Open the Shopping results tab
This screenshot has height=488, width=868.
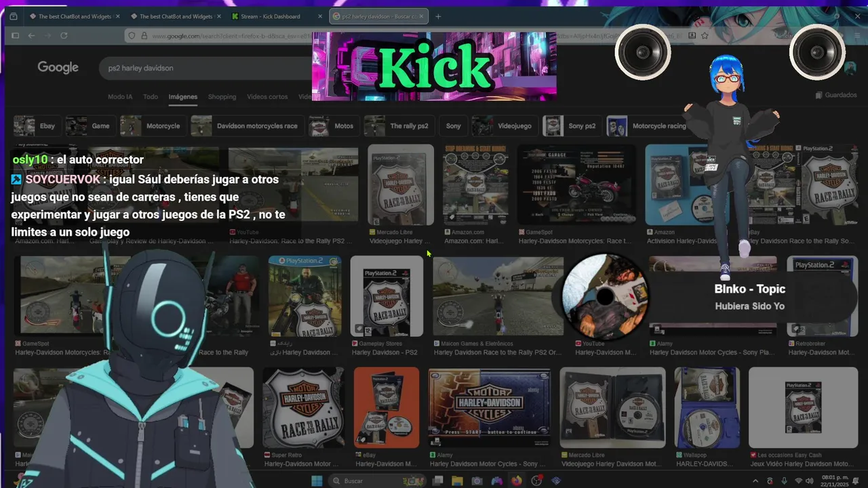(x=222, y=97)
